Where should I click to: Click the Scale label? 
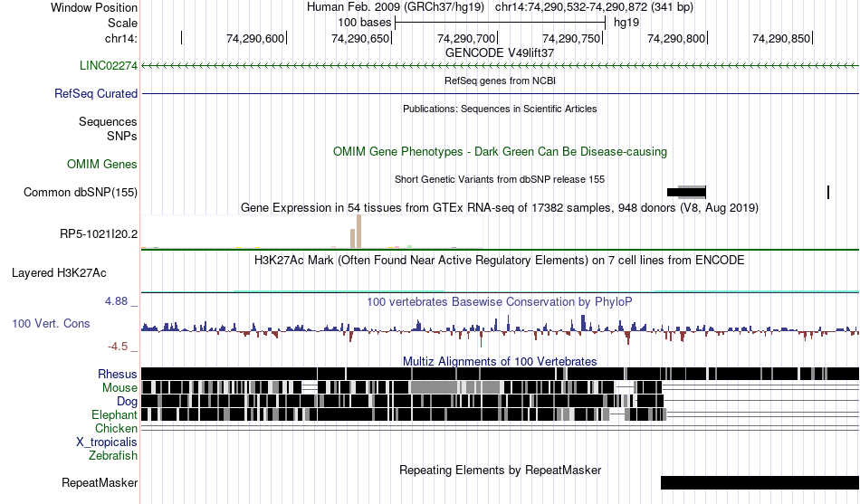coord(122,23)
